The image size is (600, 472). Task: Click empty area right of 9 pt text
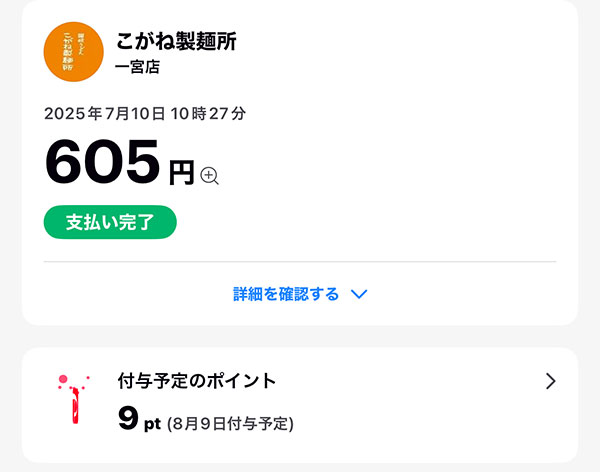pyautogui.click(x=421, y=421)
